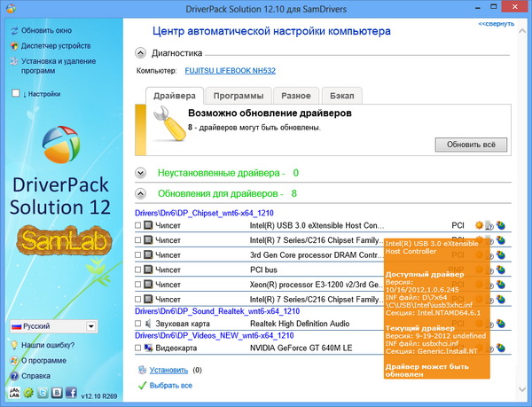Click the Обновить всё button
532x407 pixels.
point(471,145)
